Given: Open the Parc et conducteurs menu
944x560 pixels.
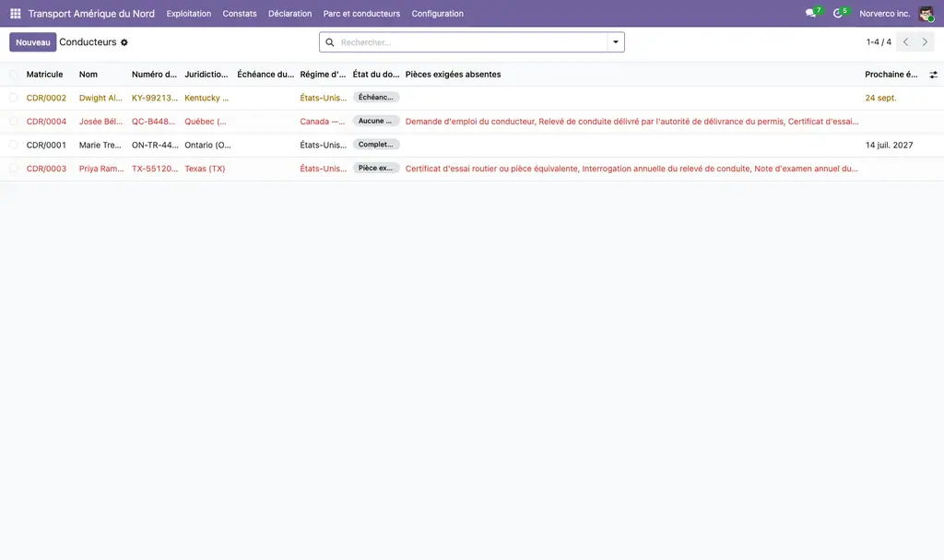Looking at the screenshot, I should pyautogui.click(x=361, y=13).
